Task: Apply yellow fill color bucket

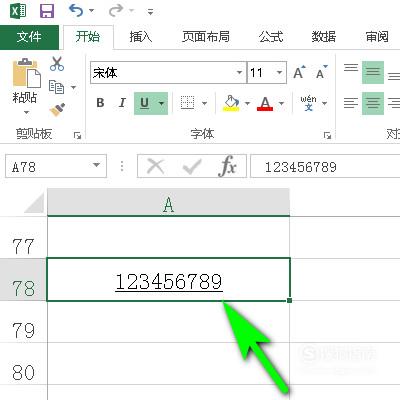Action: pos(231,103)
